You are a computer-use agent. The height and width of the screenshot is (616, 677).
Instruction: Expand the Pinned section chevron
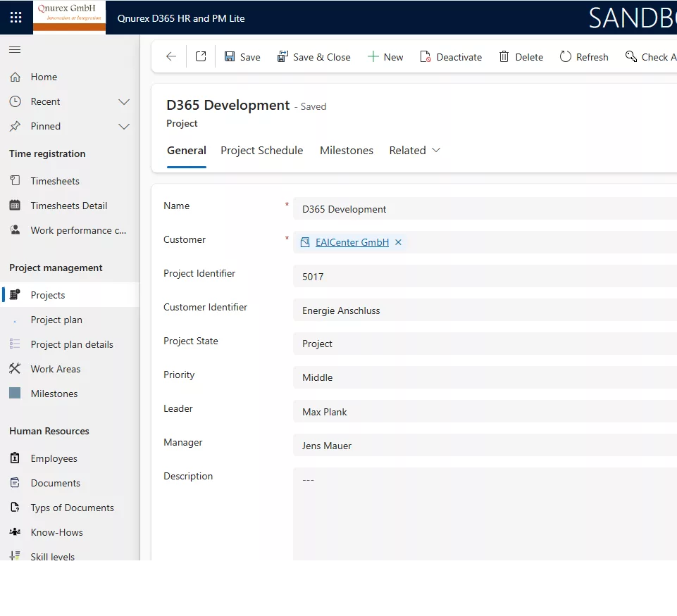coord(124,127)
